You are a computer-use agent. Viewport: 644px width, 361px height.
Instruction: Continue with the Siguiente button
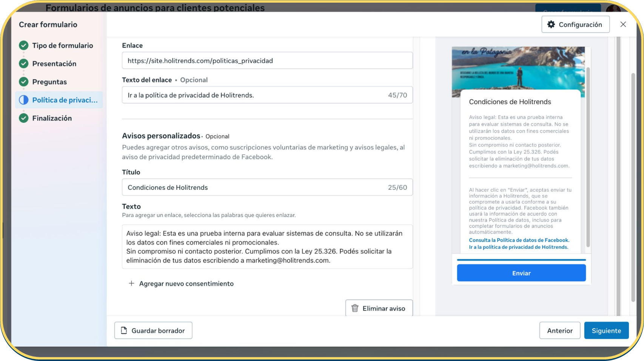[x=606, y=330]
